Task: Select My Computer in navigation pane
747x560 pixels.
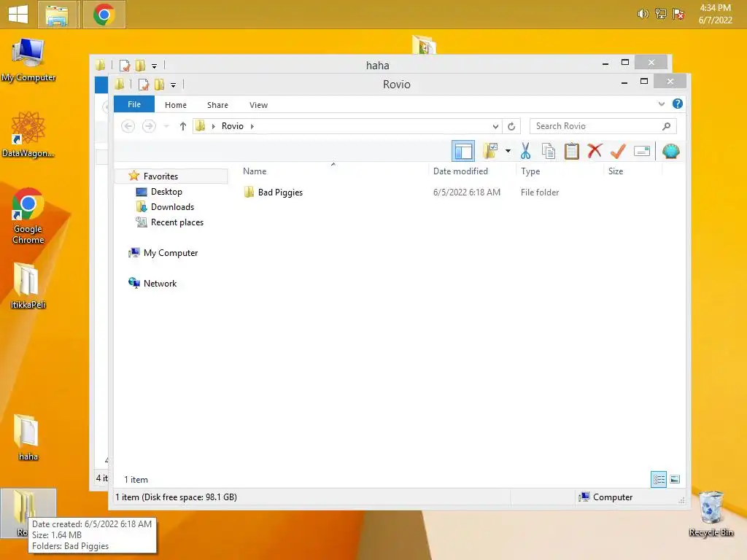Action: click(170, 253)
